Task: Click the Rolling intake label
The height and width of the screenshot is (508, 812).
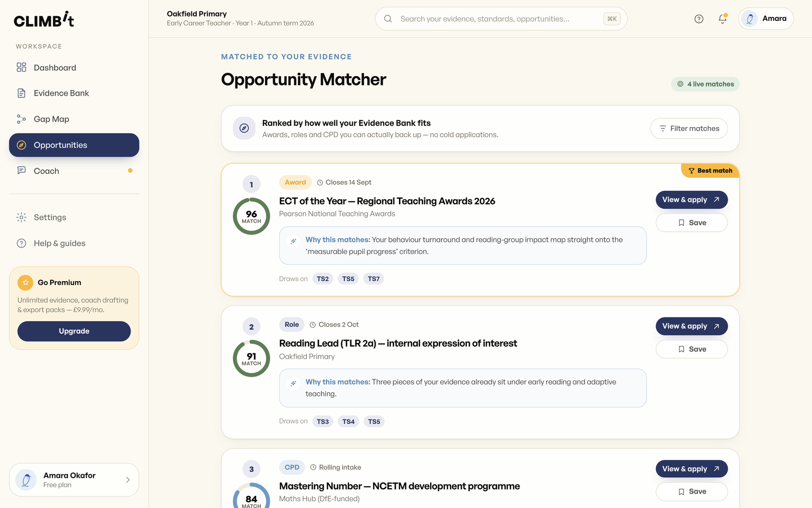Action: click(x=335, y=467)
